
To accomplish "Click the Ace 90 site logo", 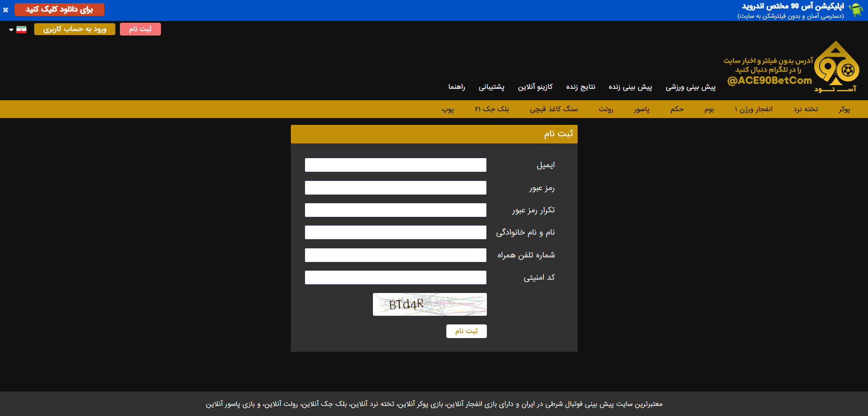I will coord(836,66).
